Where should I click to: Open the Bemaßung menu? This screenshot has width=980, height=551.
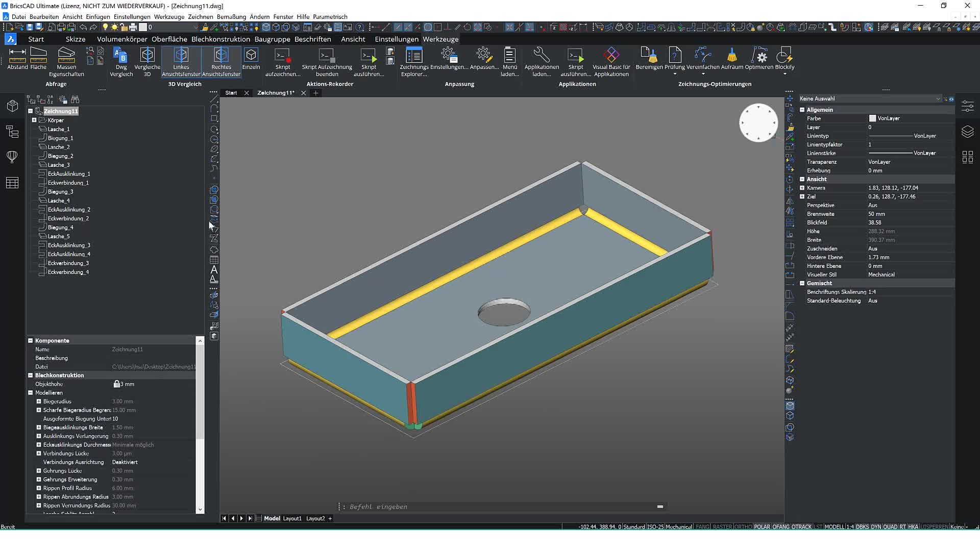click(x=231, y=17)
